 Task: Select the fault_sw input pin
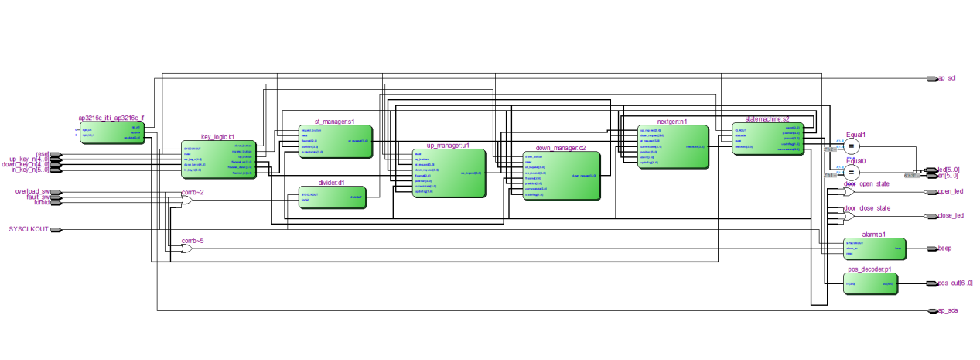[x=56, y=197]
